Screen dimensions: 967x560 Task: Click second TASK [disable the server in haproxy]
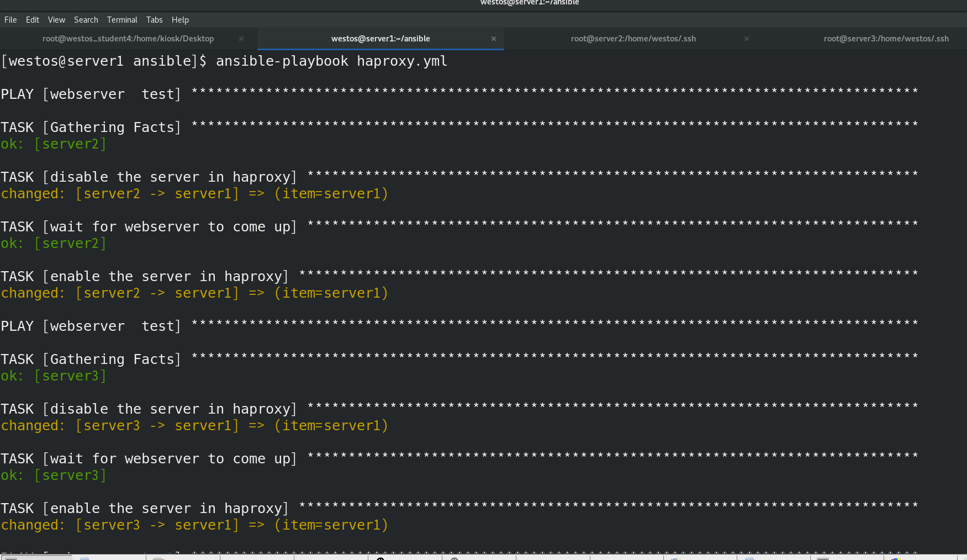459,409
